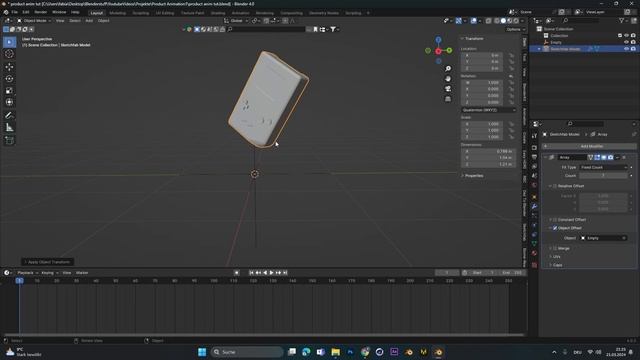Select the Move tool

[9, 67]
